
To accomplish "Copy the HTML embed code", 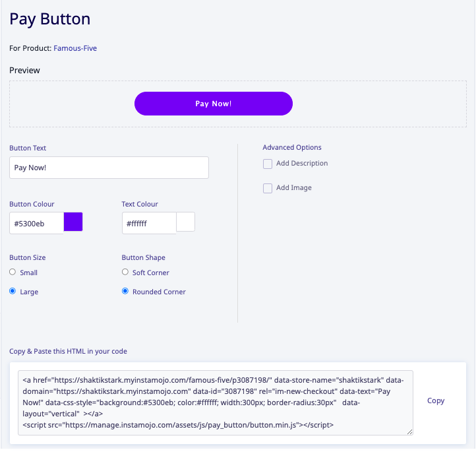I will pos(436,401).
